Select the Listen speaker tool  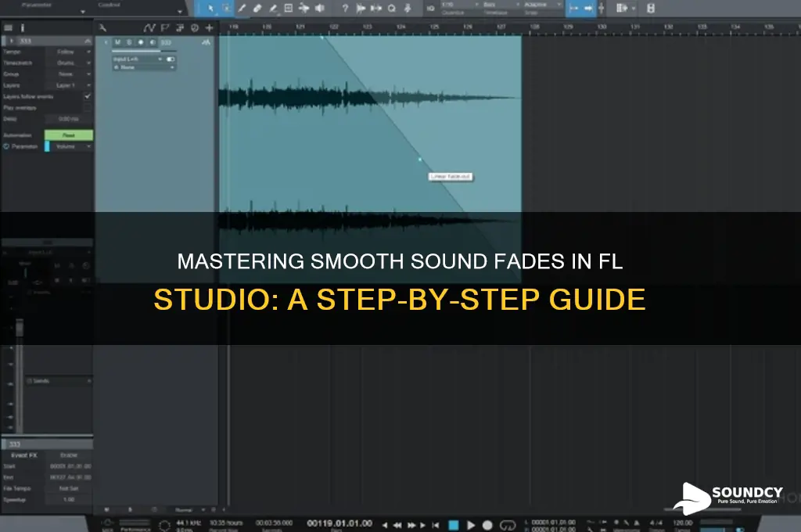[320, 8]
